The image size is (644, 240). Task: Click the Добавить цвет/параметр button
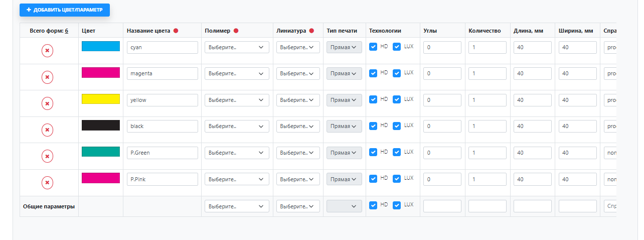(65, 10)
